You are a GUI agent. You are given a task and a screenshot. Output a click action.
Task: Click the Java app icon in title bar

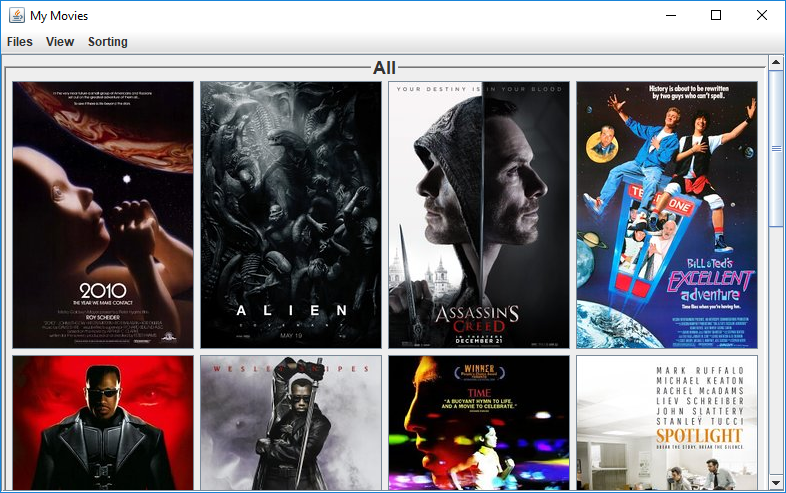17,16
